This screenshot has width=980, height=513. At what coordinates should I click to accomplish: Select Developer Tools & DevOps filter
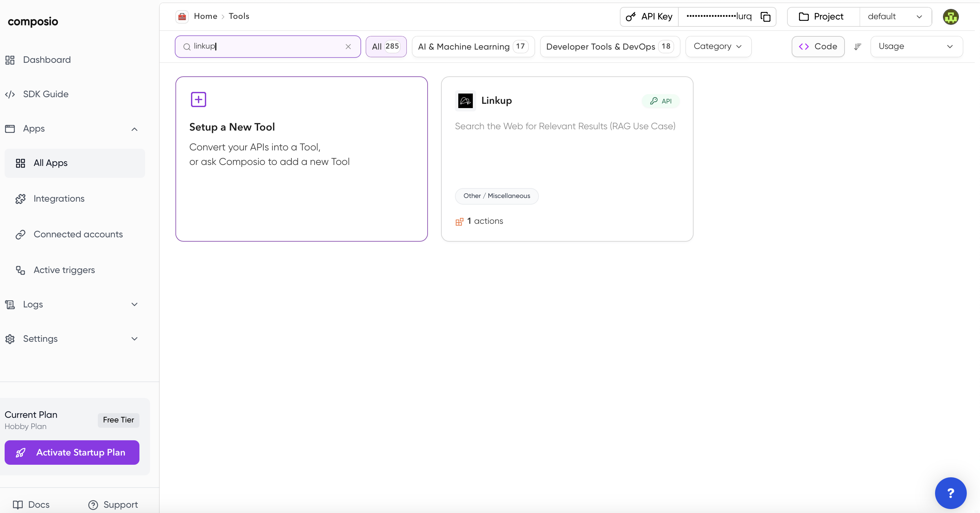click(x=610, y=46)
